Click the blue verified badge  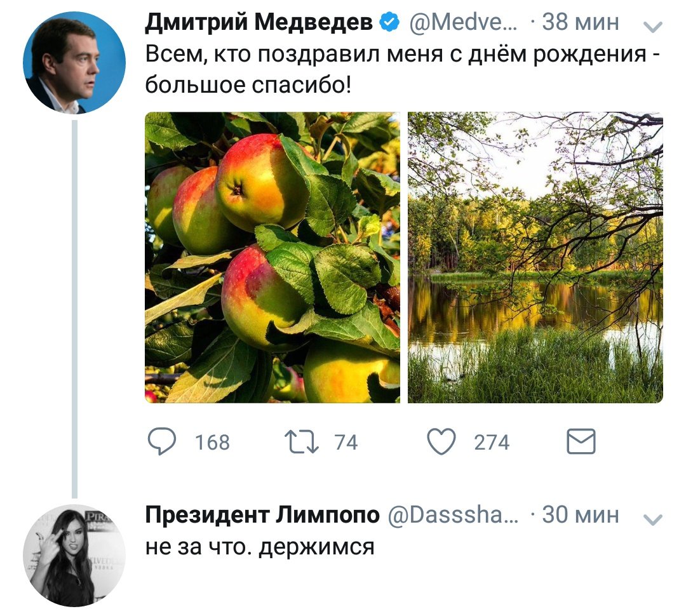click(x=389, y=23)
